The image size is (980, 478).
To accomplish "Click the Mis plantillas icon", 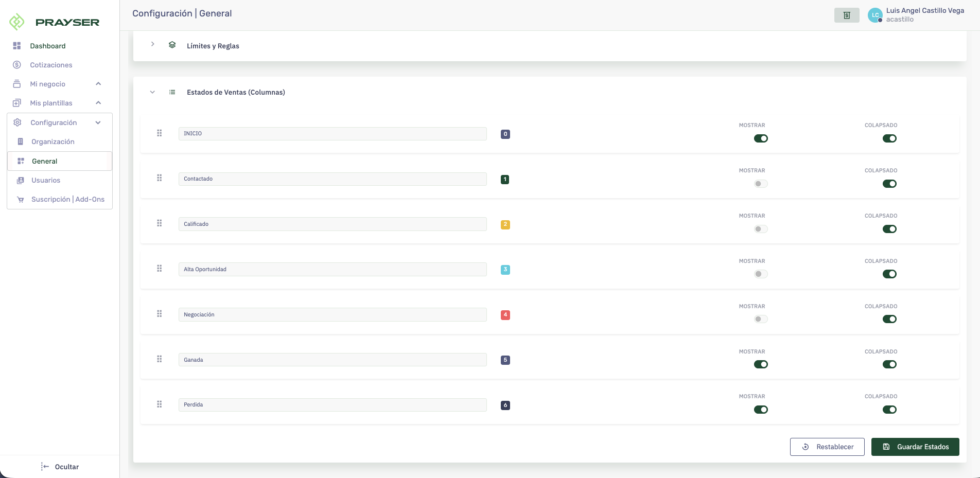I will tap(17, 103).
